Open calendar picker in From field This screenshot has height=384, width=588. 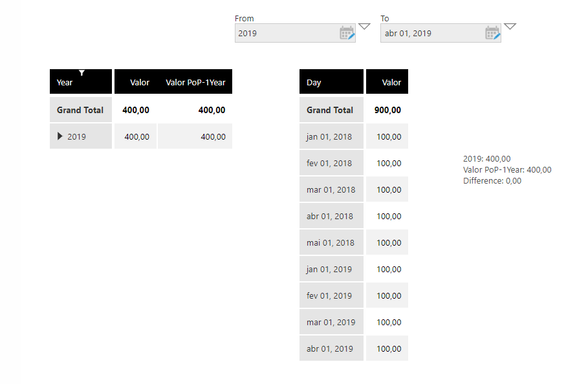tap(347, 33)
